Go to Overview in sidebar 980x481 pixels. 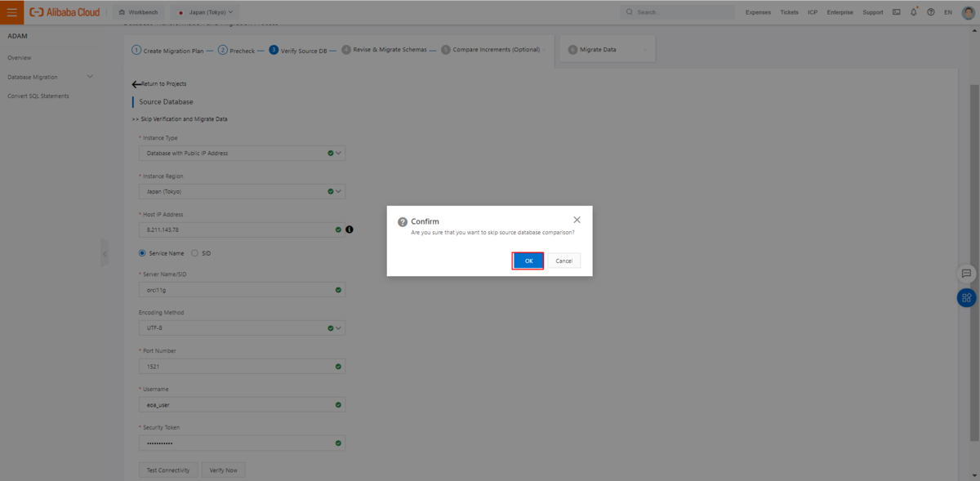pyautogui.click(x=19, y=58)
